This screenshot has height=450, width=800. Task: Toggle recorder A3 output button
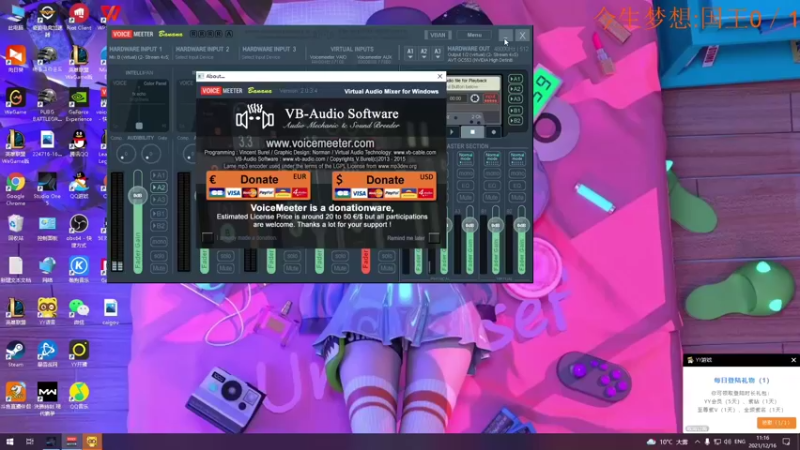[x=515, y=98]
